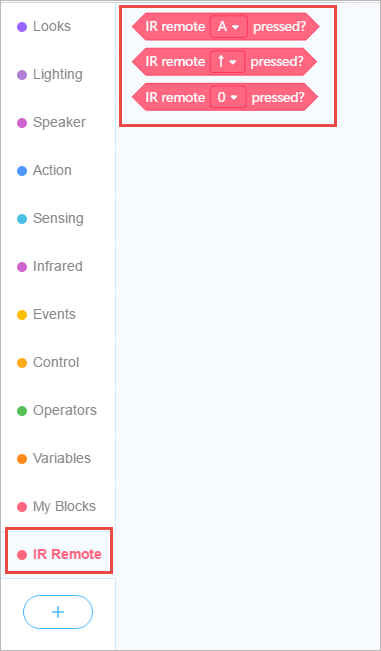Add an extension with the plus button
The image size is (381, 651).
point(58,612)
